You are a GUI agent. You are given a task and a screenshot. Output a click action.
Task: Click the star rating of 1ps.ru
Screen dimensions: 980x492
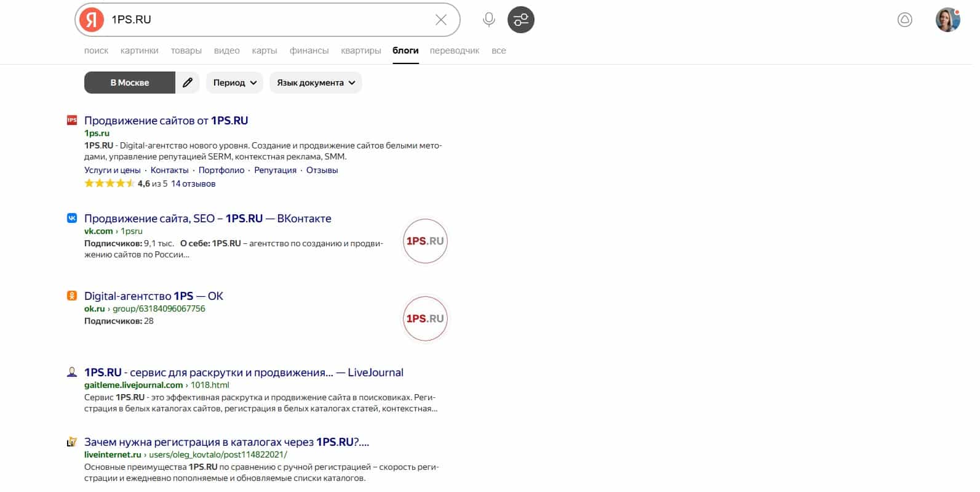109,183
